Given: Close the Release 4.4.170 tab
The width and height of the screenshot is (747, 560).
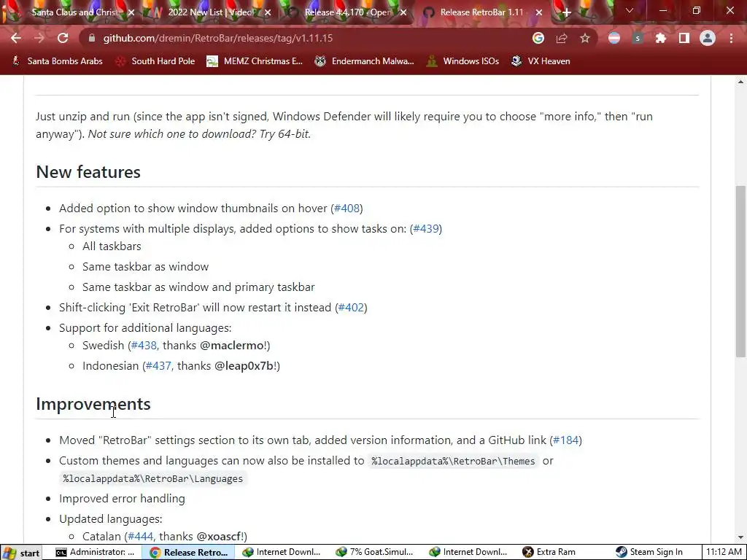Looking at the screenshot, I should 403,12.
